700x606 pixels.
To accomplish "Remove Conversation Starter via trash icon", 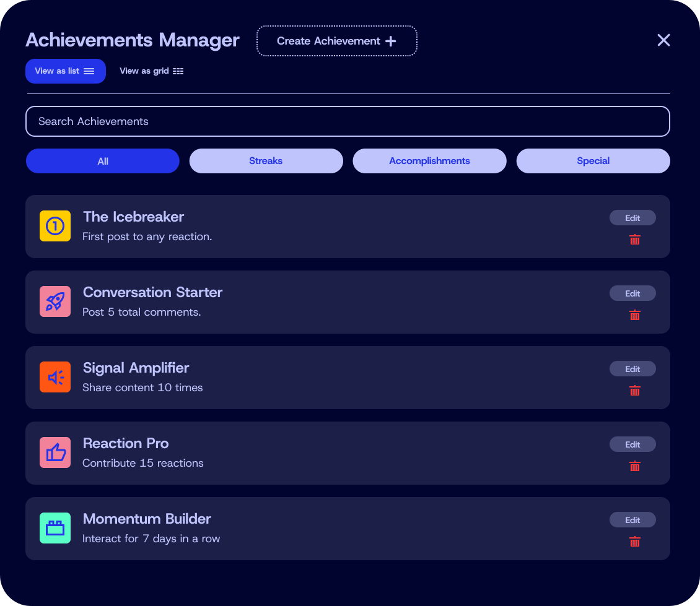I will [x=634, y=315].
